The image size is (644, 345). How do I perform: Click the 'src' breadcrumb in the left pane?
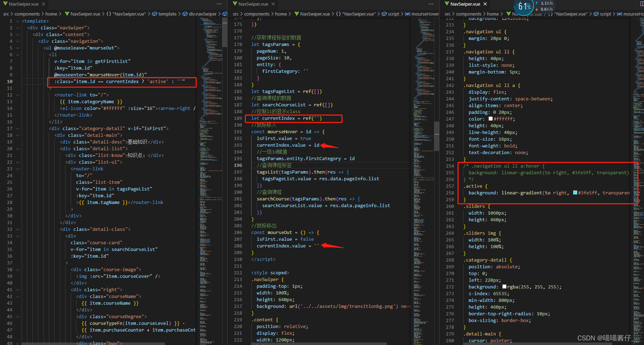6,14
